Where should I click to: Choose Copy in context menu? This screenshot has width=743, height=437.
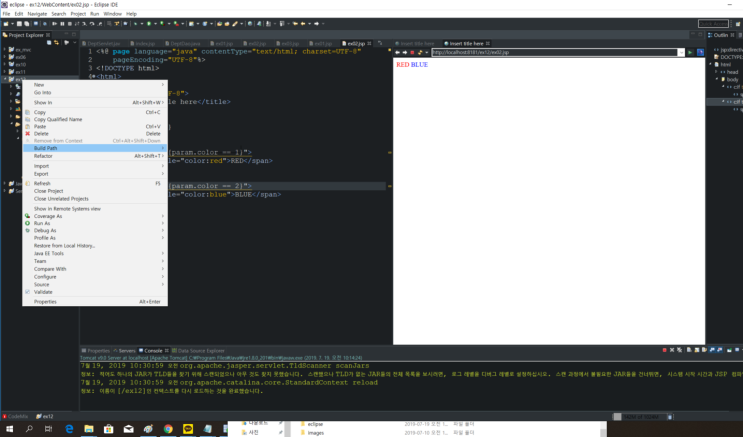point(95,112)
